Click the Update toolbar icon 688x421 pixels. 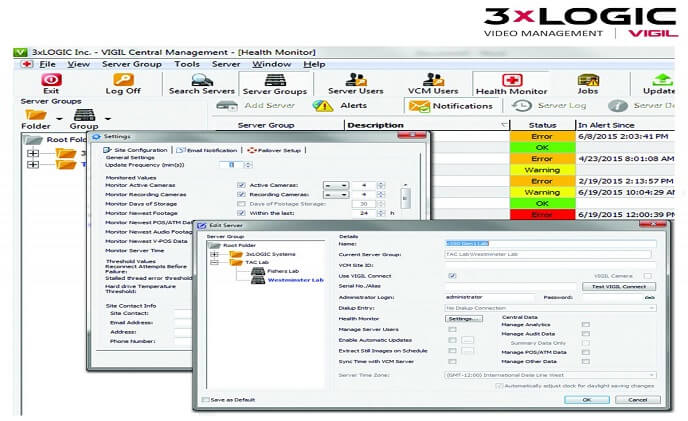(x=662, y=79)
